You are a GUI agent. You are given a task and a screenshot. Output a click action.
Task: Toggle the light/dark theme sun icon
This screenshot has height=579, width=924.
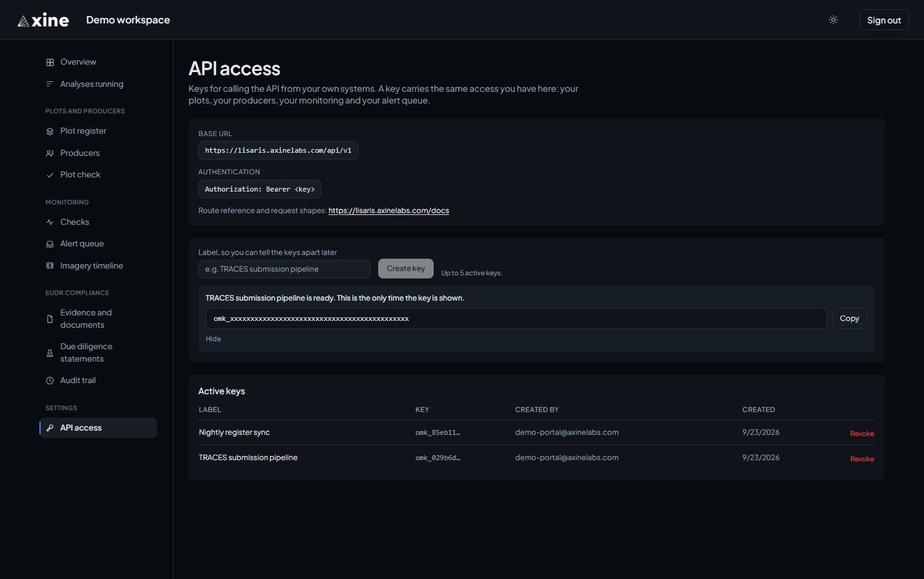833,20
